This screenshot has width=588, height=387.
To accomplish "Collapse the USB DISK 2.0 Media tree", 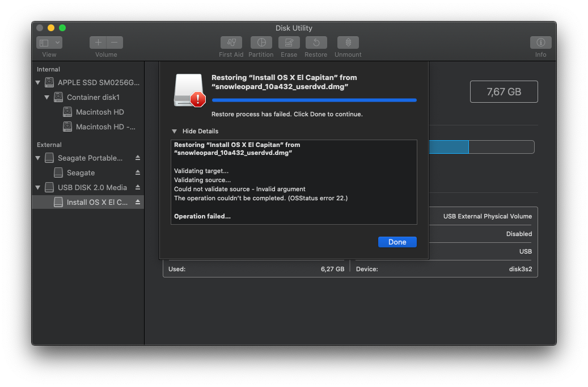I will (38, 187).
